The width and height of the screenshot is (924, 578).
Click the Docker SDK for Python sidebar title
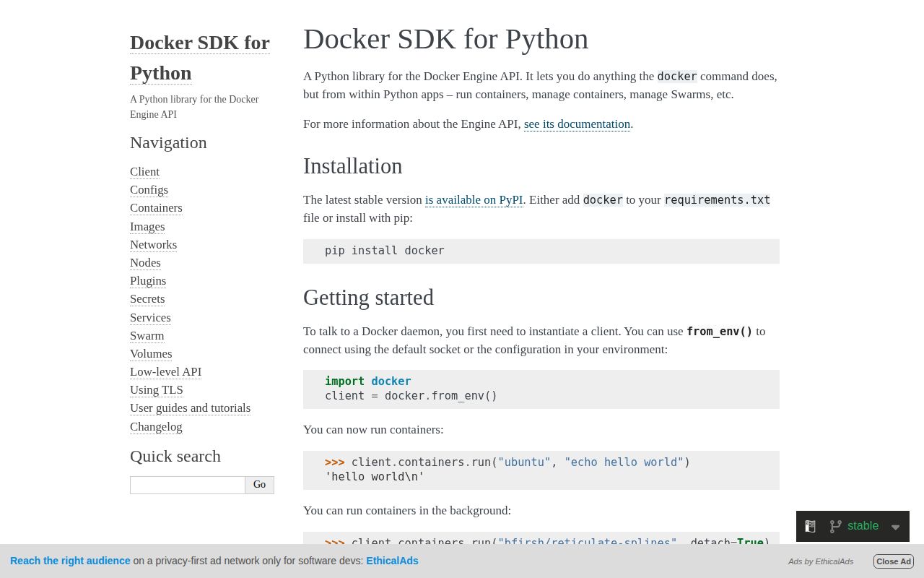click(x=200, y=58)
